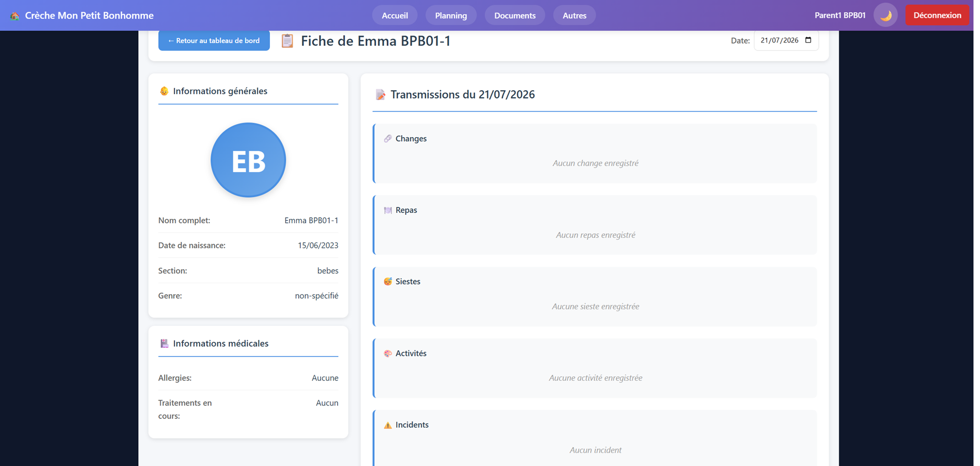Open the Planning menu item
Image resolution: width=980 pixels, height=466 pixels.
coord(451,16)
